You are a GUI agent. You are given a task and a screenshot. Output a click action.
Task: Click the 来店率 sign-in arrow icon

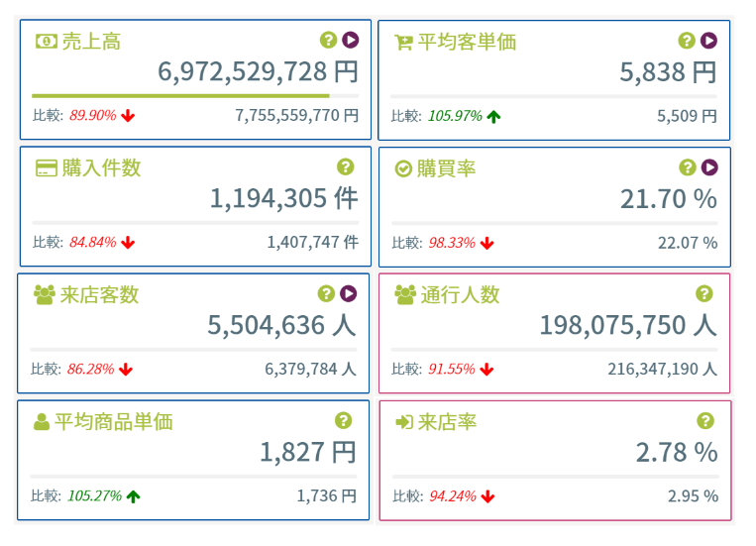(404, 422)
